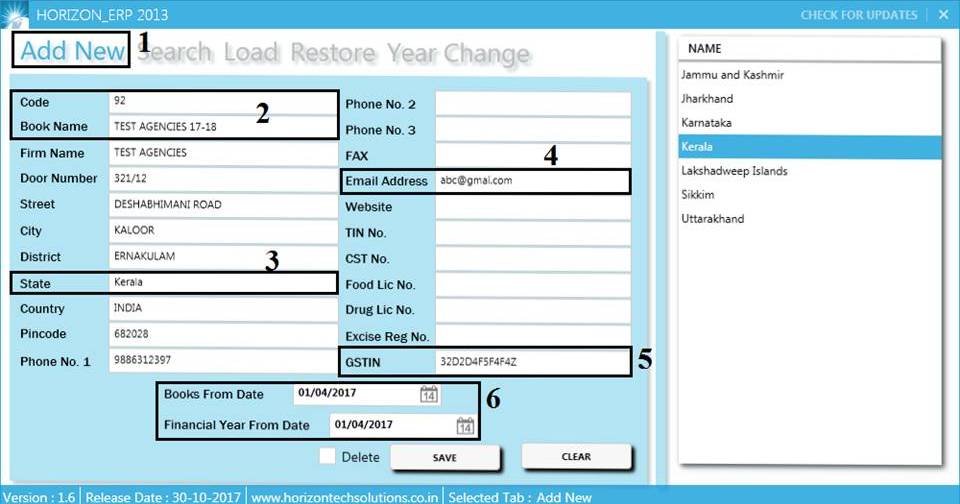Focus the CST No. field
Screen dimensions: 960x504
[533, 259]
